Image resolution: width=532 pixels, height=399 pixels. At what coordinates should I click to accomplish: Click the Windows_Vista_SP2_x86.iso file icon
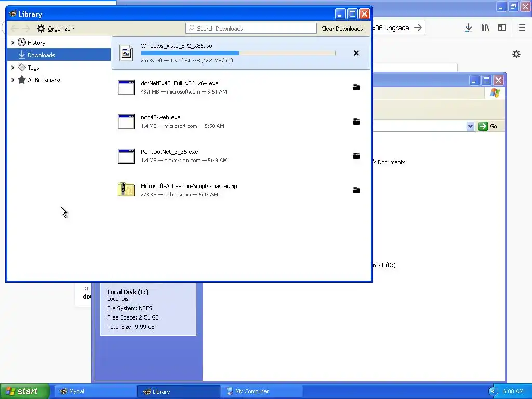[x=126, y=53]
